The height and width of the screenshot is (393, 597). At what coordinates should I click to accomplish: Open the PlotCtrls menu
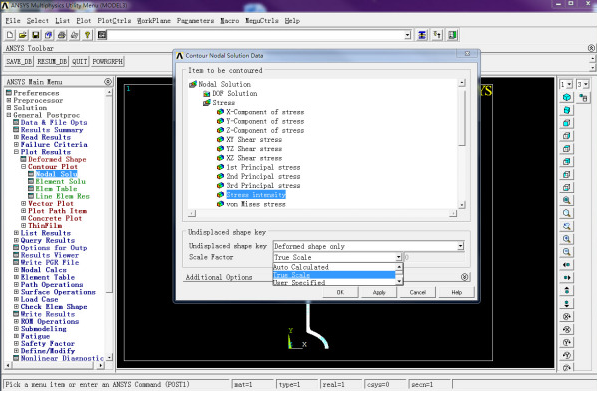[x=114, y=21]
